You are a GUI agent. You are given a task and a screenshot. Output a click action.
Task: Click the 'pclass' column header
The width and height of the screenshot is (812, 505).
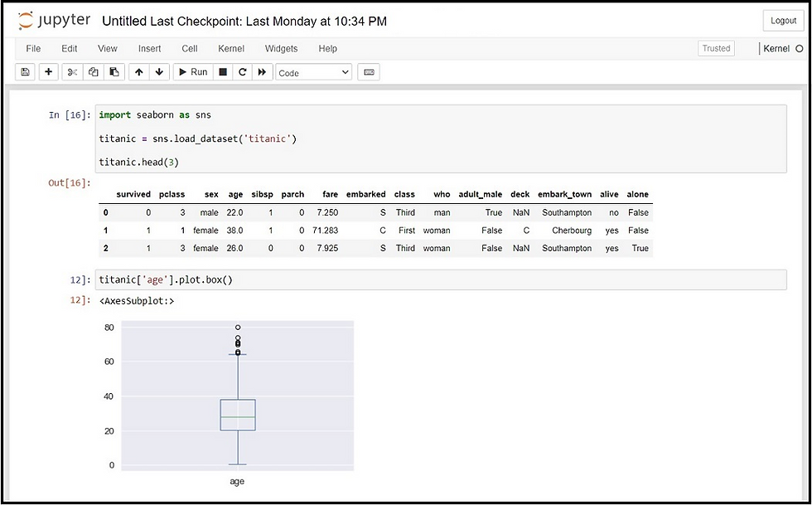(172, 194)
